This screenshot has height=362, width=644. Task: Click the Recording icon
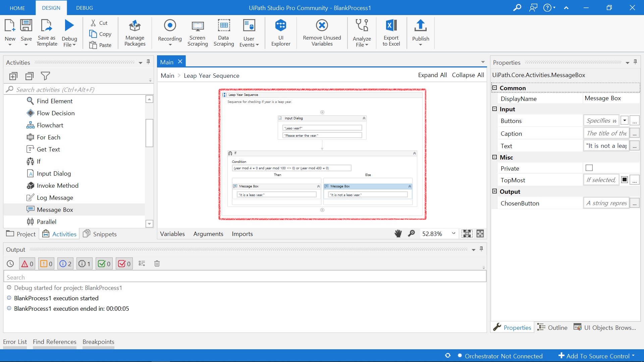[170, 26]
